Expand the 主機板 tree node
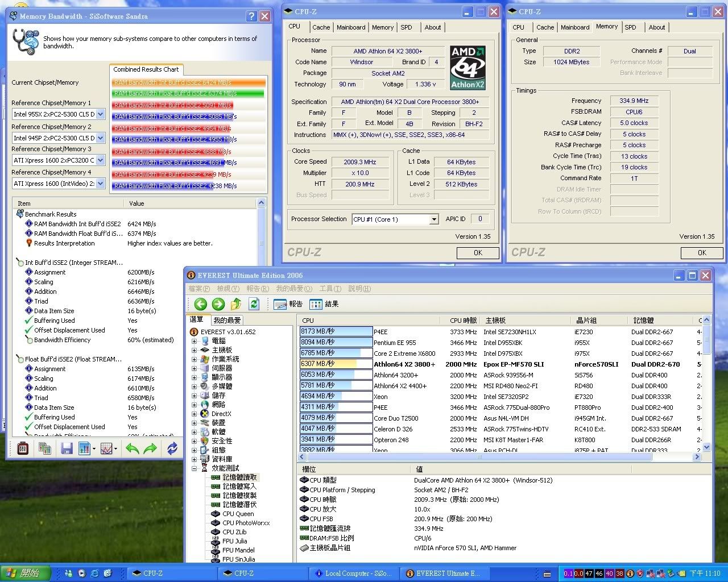728x582 pixels. [194, 350]
